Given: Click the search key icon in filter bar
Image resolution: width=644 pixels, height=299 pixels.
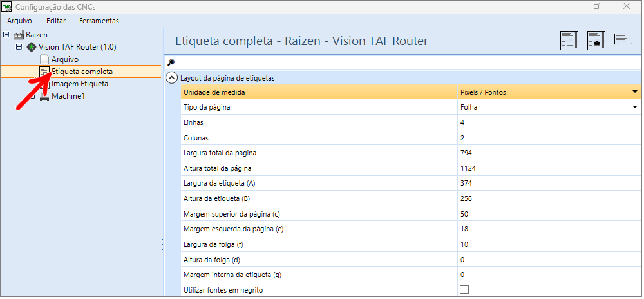Looking at the screenshot, I should point(171,63).
